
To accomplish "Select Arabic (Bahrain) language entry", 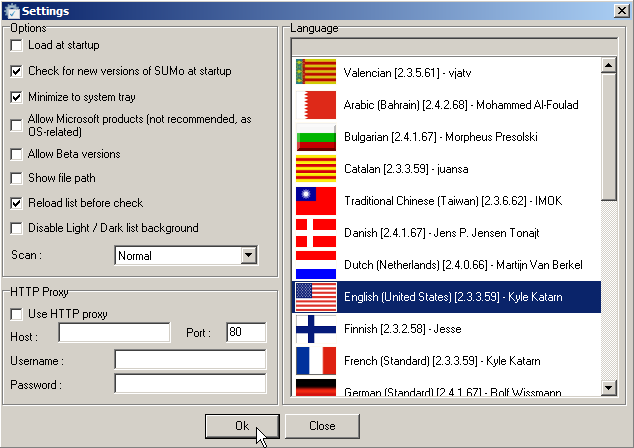I will (x=446, y=105).
